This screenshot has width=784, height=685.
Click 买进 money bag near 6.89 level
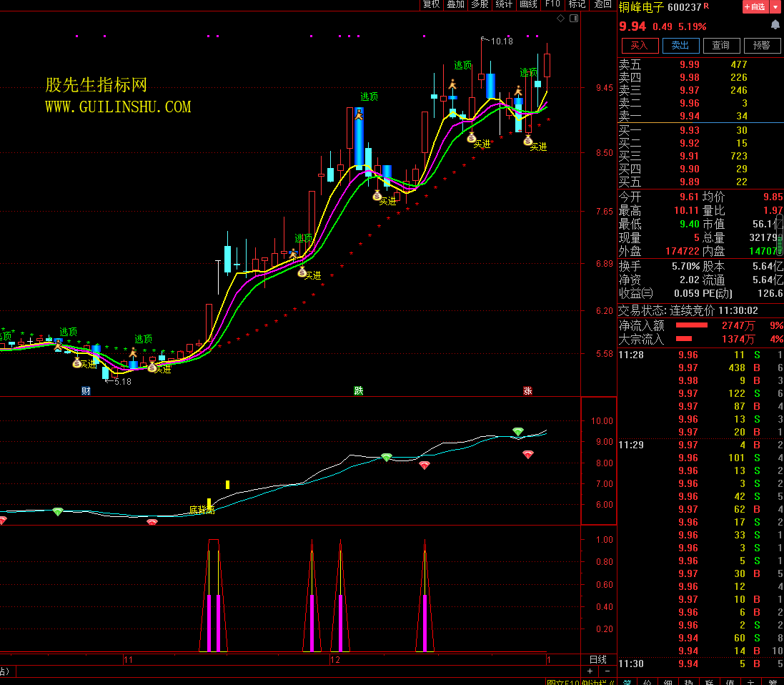302,272
